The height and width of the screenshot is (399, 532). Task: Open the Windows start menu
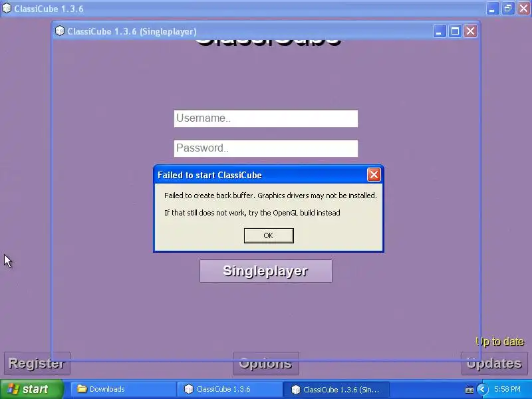click(x=31, y=389)
